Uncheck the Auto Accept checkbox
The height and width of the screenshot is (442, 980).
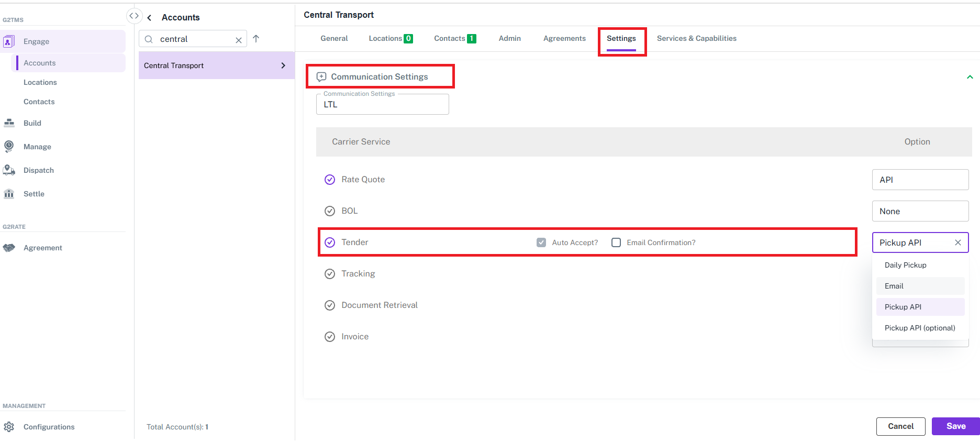point(541,242)
